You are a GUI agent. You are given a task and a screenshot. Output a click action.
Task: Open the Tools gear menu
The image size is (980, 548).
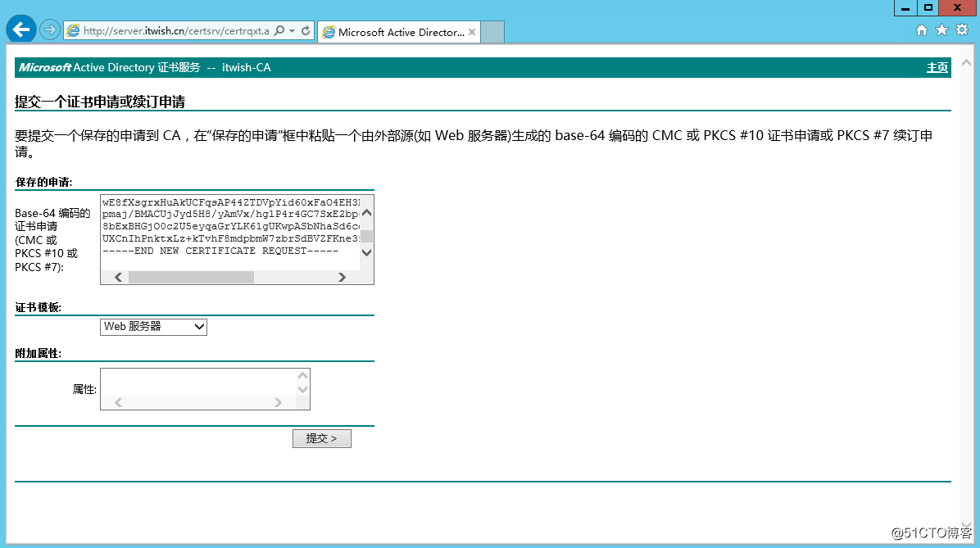click(x=962, y=30)
